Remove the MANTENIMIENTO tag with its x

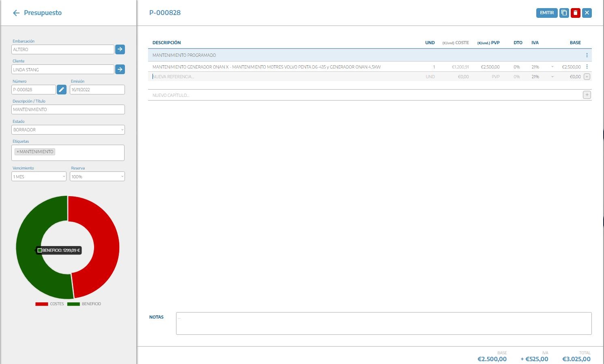pos(18,152)
